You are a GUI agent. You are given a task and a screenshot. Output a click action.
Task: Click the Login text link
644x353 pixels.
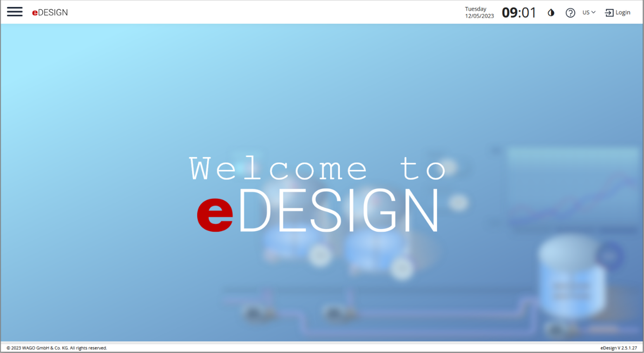coord(623,13)
